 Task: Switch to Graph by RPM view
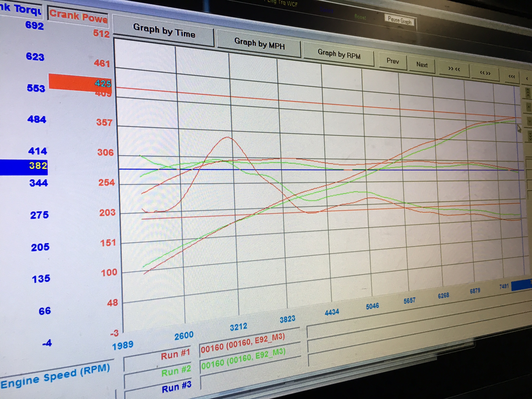point(339,54)
